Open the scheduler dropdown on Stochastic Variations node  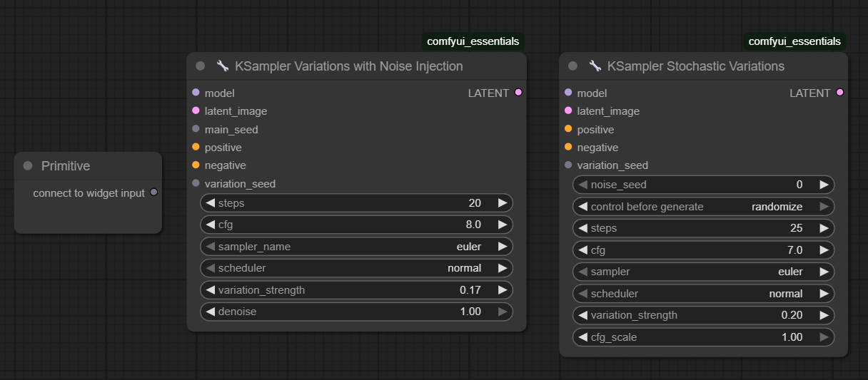tap(703, 294)
